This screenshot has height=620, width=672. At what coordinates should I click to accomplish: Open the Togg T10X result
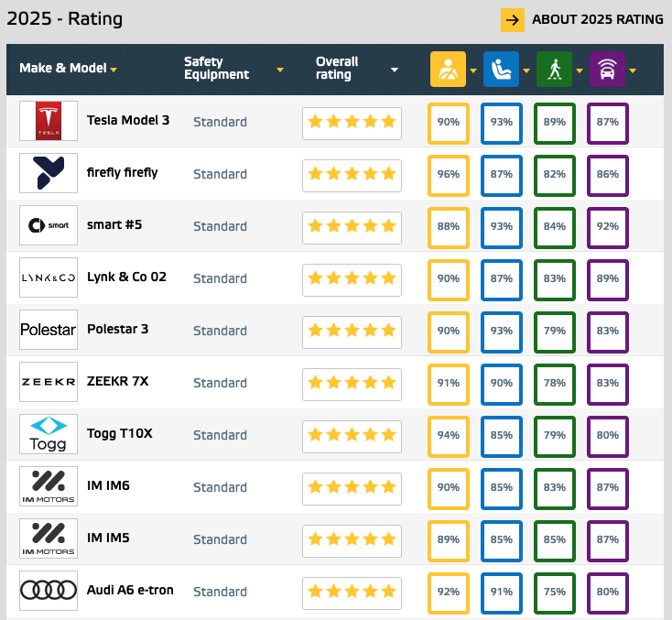[x=120, y=433]
